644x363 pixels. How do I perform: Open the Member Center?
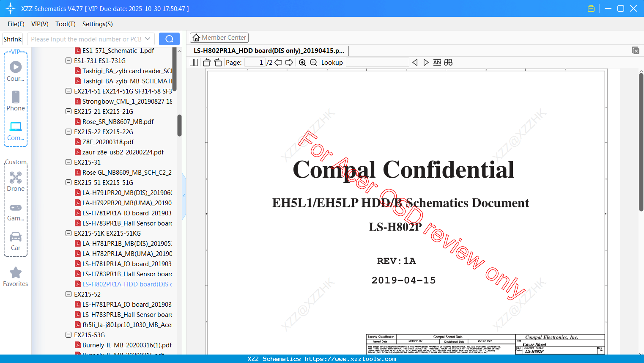click(219, 38)
